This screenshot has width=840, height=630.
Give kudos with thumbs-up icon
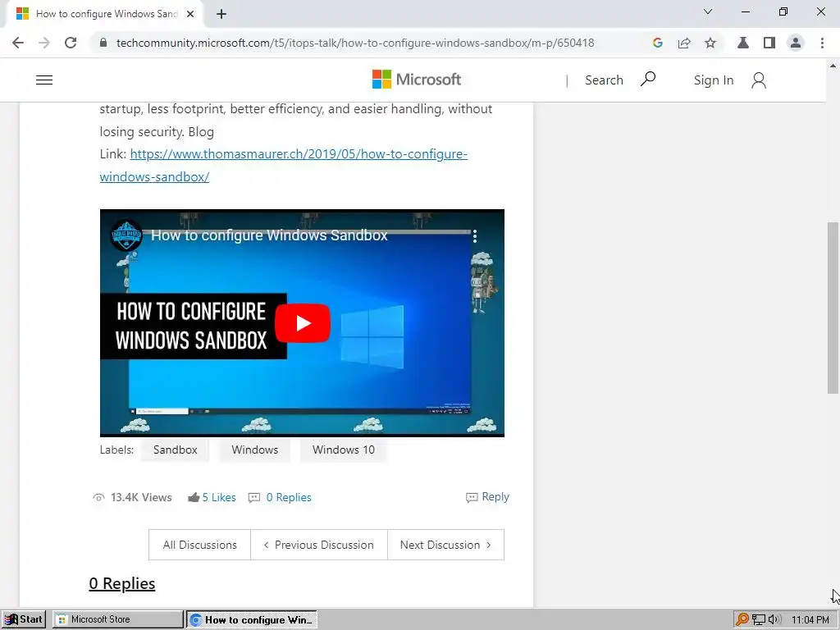click(x=194, y=497)
